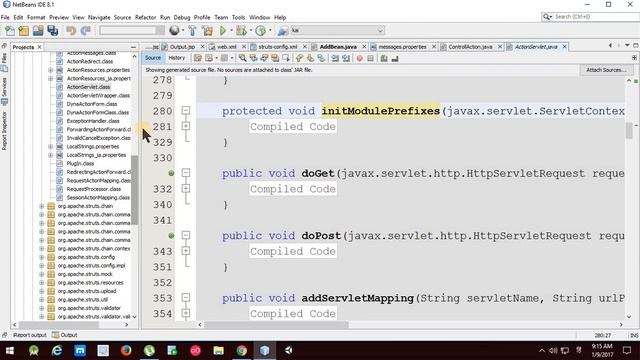Collapse the doPost method fold marker
Screen dimensions: 640x360
coord(186,236)
